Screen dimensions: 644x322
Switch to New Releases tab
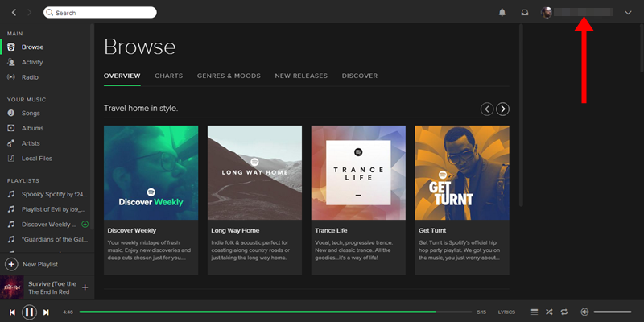301,76
